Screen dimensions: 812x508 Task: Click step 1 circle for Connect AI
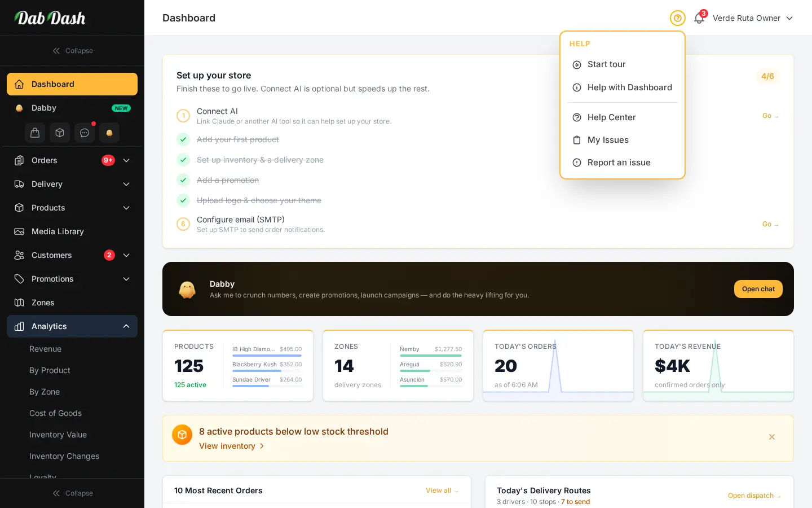(183, 116)
